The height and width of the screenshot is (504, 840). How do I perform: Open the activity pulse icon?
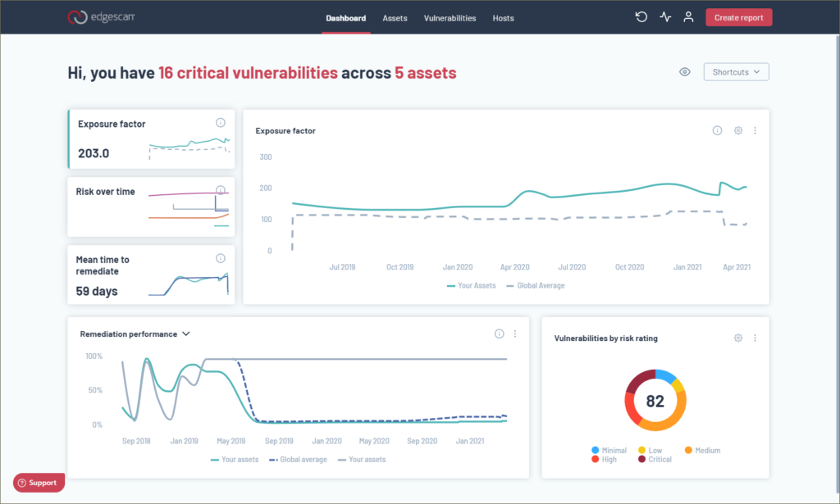coord(665,17)
